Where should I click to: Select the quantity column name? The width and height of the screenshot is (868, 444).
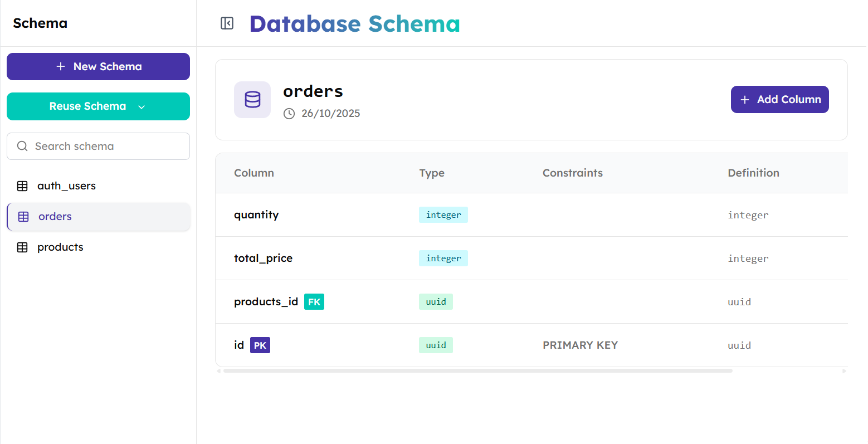click(x=256, y=215)
